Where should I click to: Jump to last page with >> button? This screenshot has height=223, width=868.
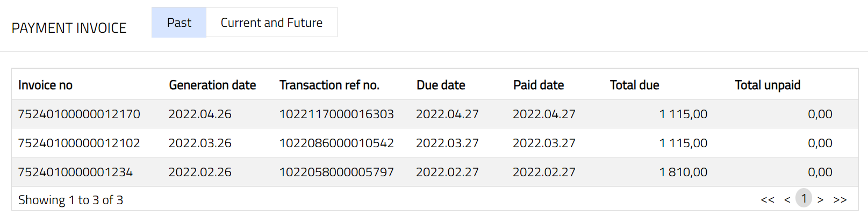(x=840, y=200)
